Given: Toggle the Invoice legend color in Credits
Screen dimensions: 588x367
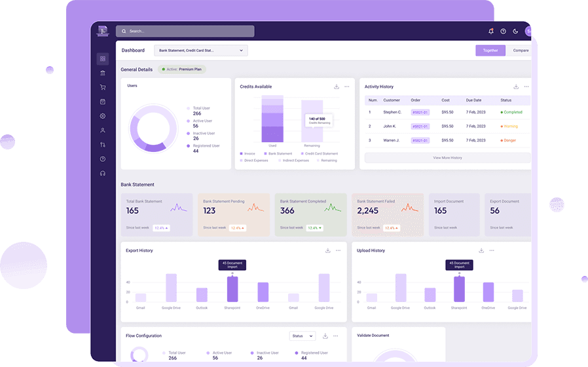Looking at the screenshot, I should (x=241, y=153).
